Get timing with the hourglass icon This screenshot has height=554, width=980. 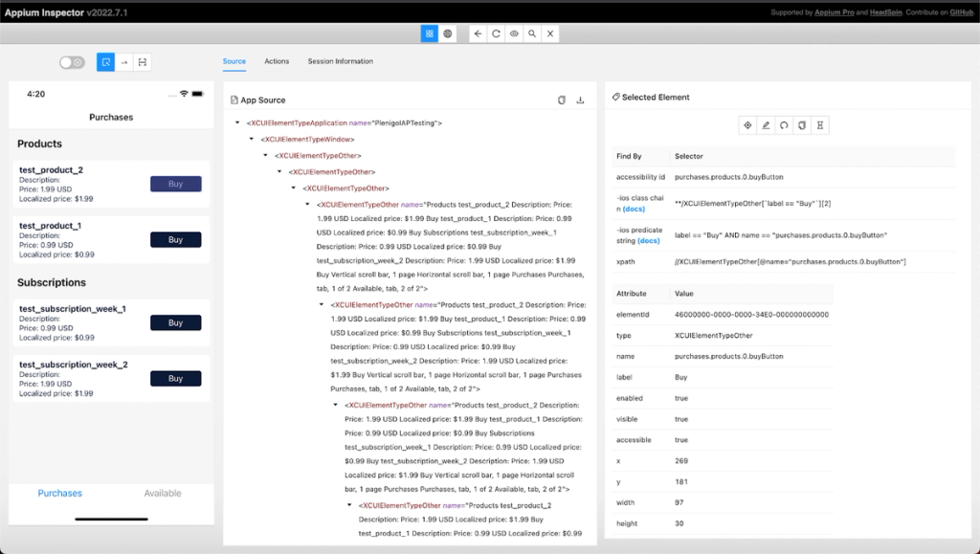point(820,125)
